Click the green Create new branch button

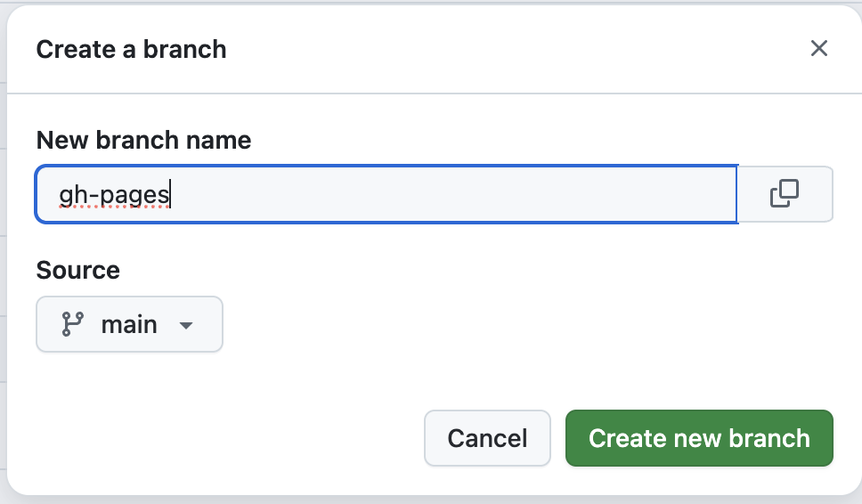tap(699, 438)
